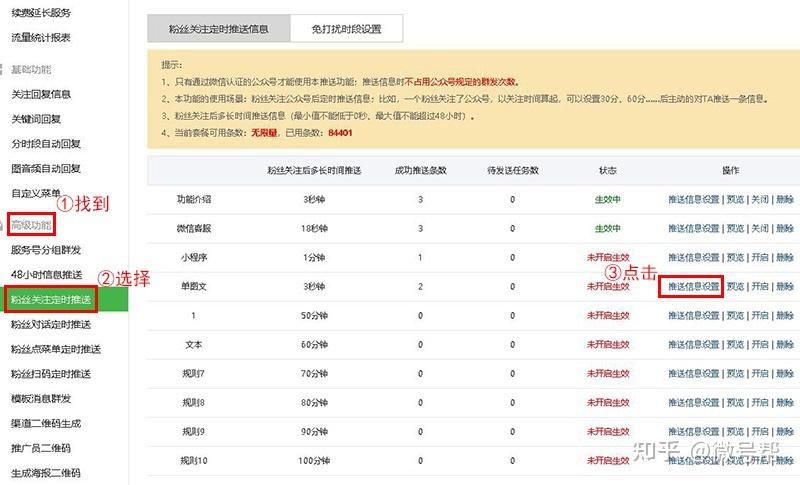The image size is (800, 485).
Task: Open 48小时信息推送 menu item
Action: 46,274
